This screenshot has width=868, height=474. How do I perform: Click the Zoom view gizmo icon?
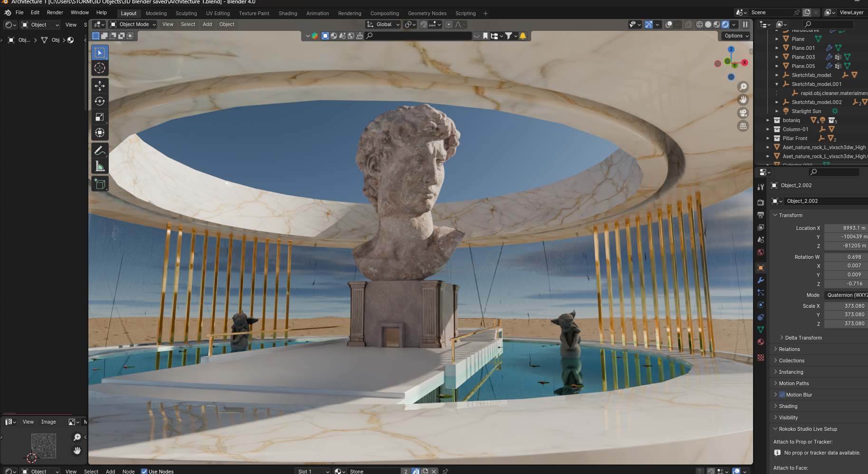(x=743, y=87)
